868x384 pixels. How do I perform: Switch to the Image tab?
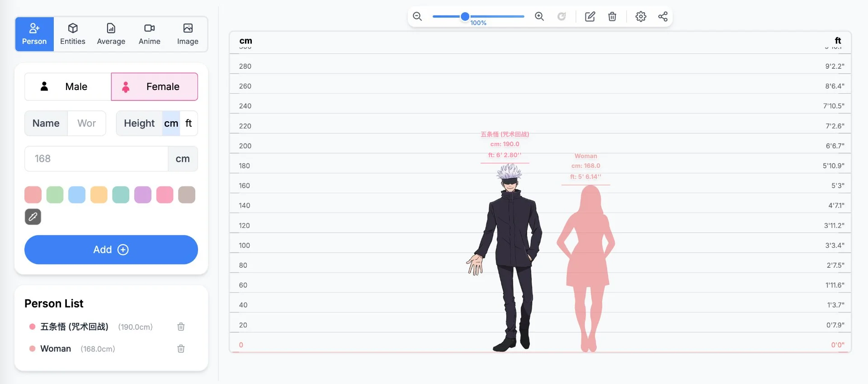click(x=188, y=34)
